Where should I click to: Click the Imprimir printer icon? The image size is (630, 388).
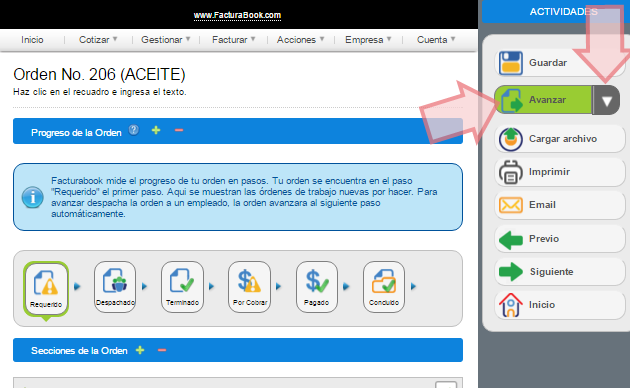pos(510,172)
